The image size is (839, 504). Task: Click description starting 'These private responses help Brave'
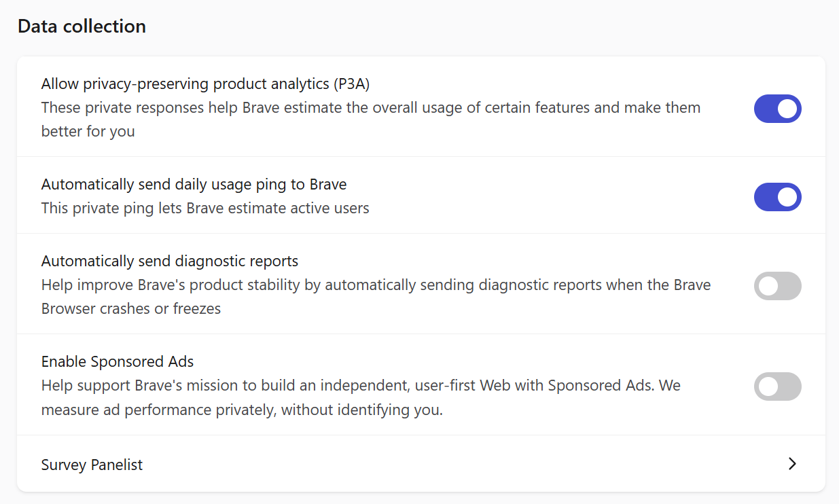[x=371, y=120]
